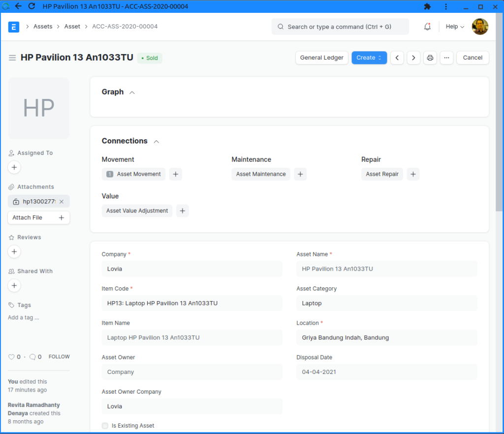This screenshot has height=434, width=504.
Task: Click the Attach File button
Action: 38,218
